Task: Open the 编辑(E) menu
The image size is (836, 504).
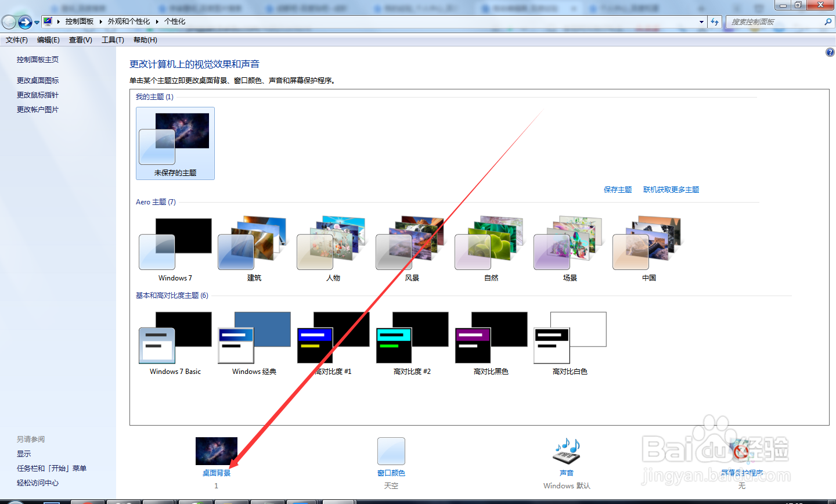Action: [x=48, y=40]
